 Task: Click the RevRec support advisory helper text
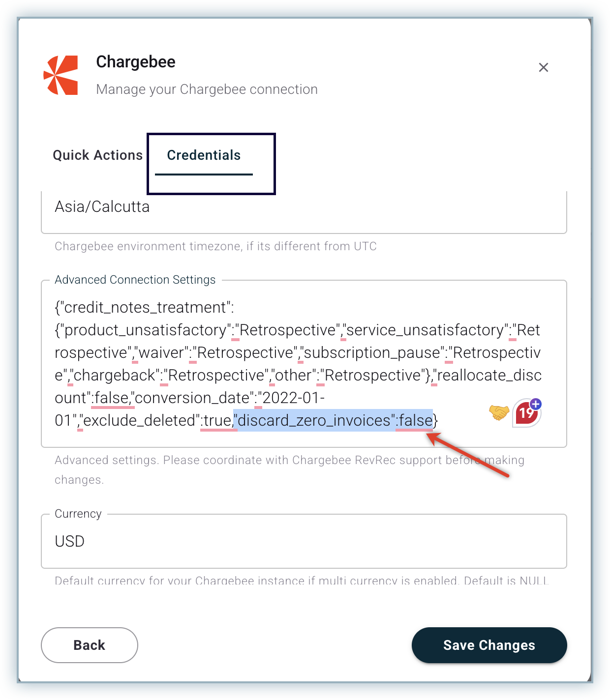[x=289, y=469]
